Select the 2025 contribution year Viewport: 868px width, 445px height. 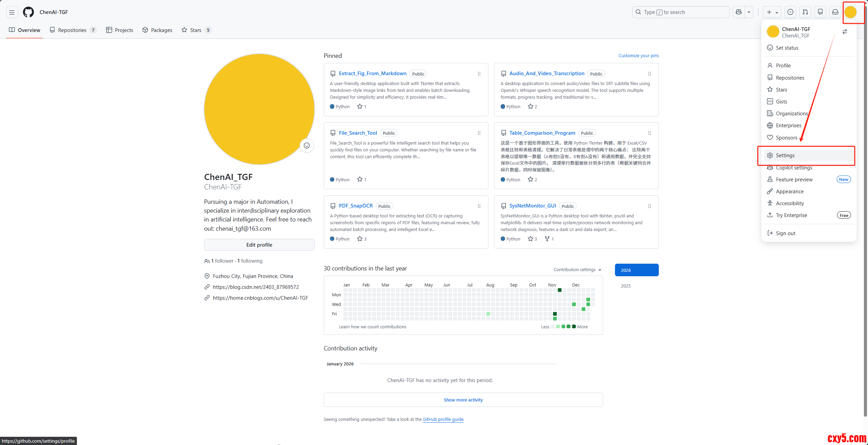625,286
